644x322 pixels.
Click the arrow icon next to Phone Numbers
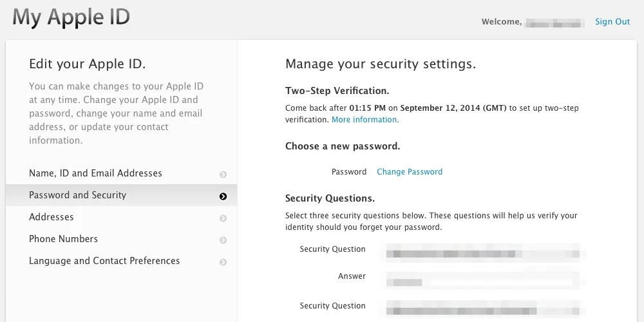pos(223,240)
